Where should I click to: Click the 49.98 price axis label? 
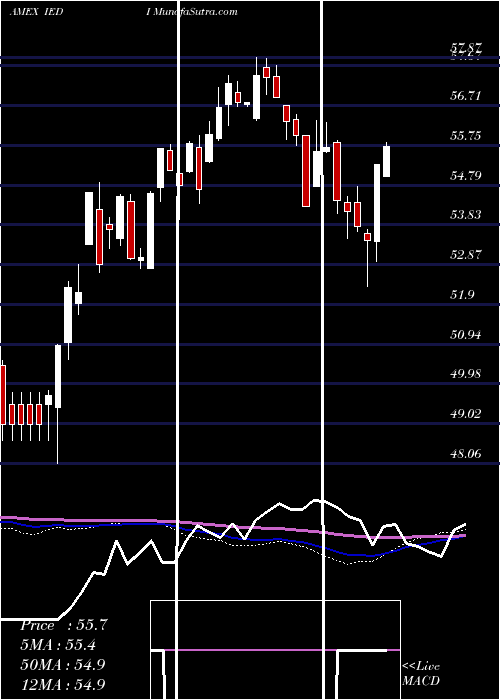[x=466, y=374]
